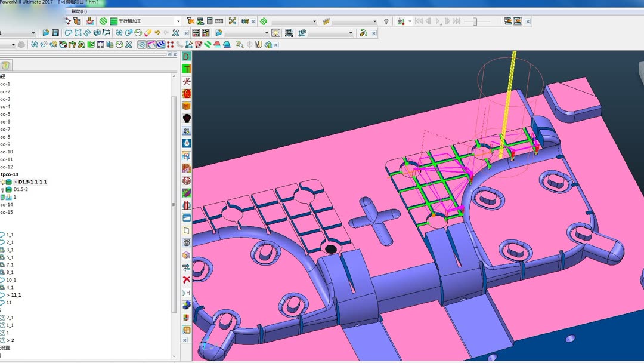
Task: Select the tpco-13 folder in the tree
Action: tap(9, 174)
